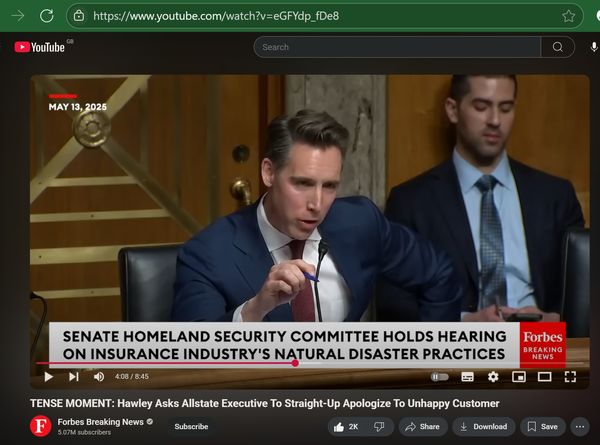
Task: Click the red progress bar scrubber
Action: click(x=295, y=363)
